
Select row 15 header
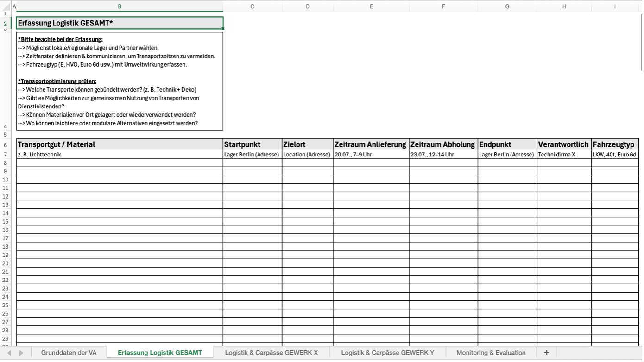coord(6,222)
